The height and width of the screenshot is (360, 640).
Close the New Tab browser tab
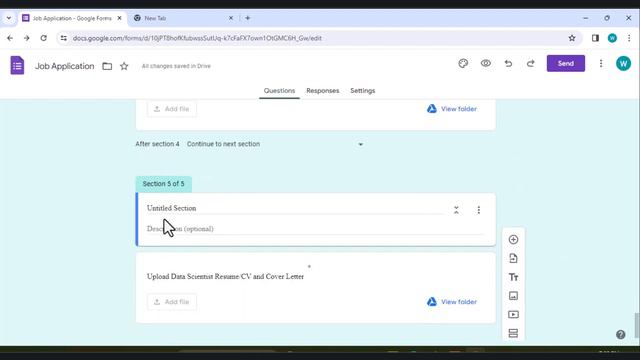point(231,18)
